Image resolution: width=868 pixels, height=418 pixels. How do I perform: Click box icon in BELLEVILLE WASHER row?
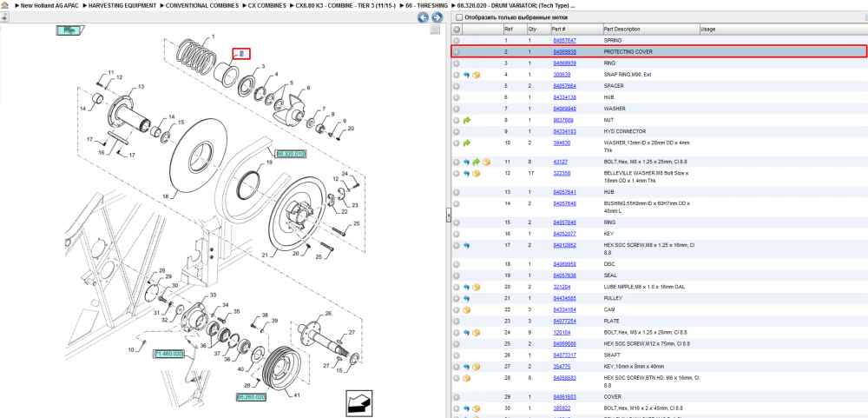476,174
